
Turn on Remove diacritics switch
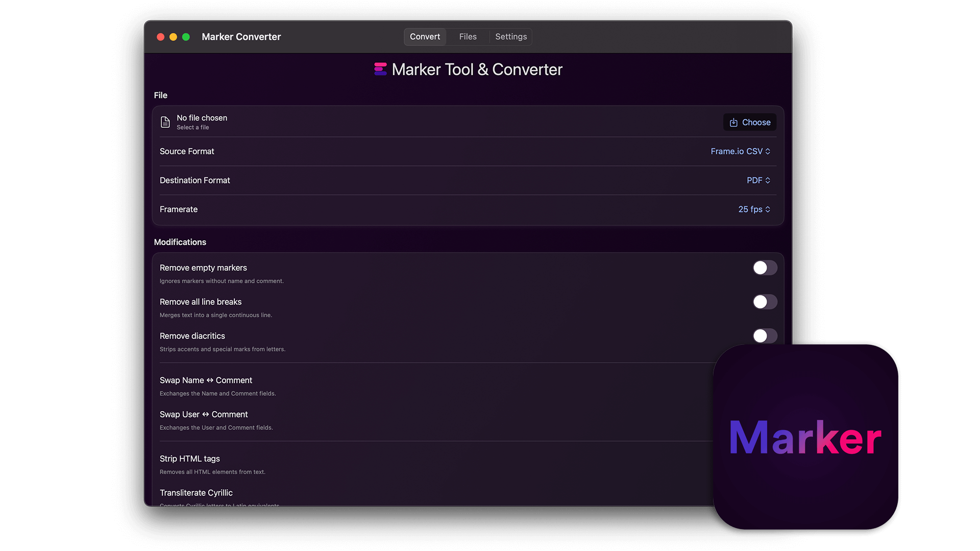pyautogui.click(x=764, y=336)
